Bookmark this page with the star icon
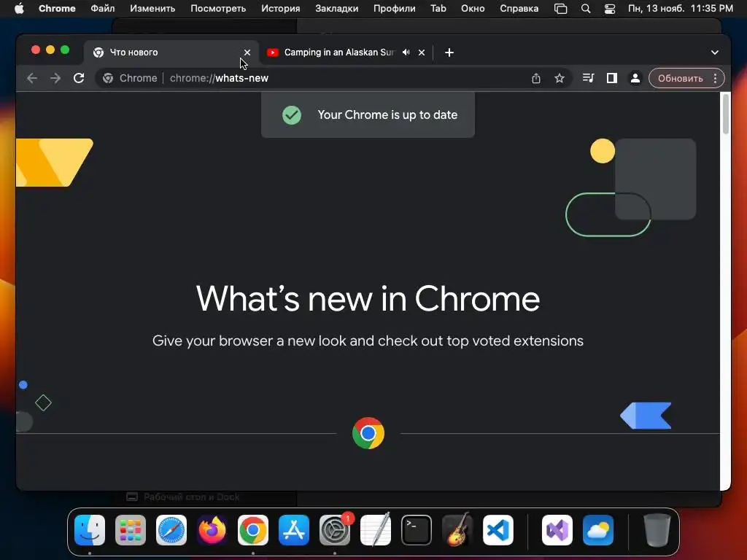 560,78
